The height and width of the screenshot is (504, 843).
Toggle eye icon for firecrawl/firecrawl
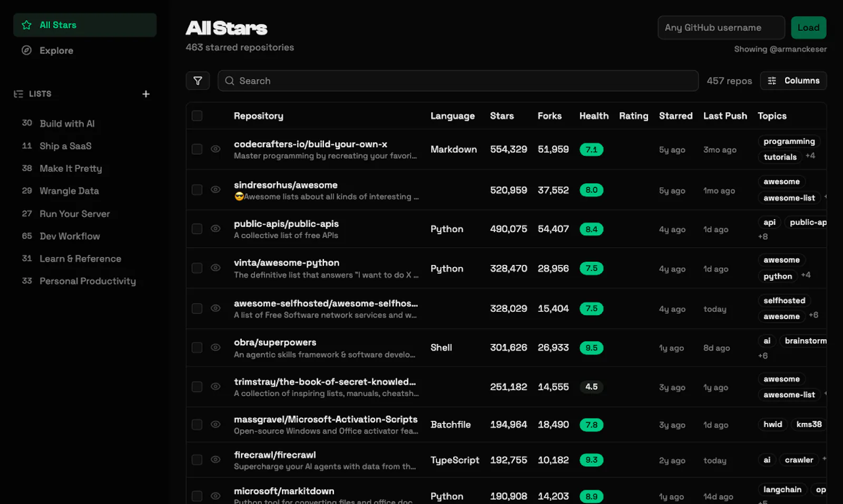(x=215, y=460)
